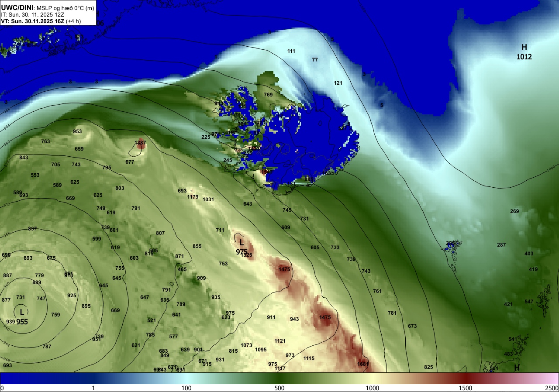Screen dimensions: 559x392
Task: Click the 895 height value
Action: 86,306
